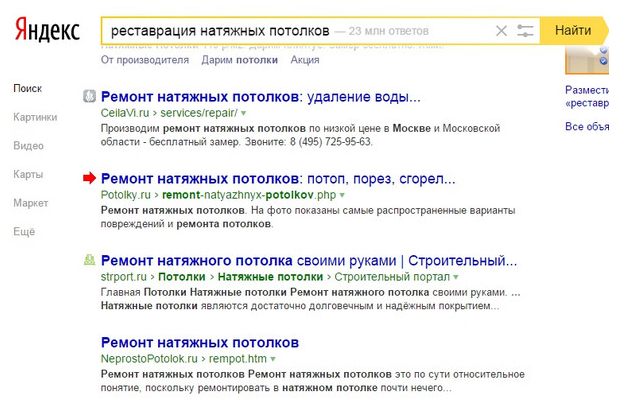Open the CeilaVi.ru site link
Image resolution: width=628 pixels, height=410 pixels.
pyautogui.click(x=125, y=113)
